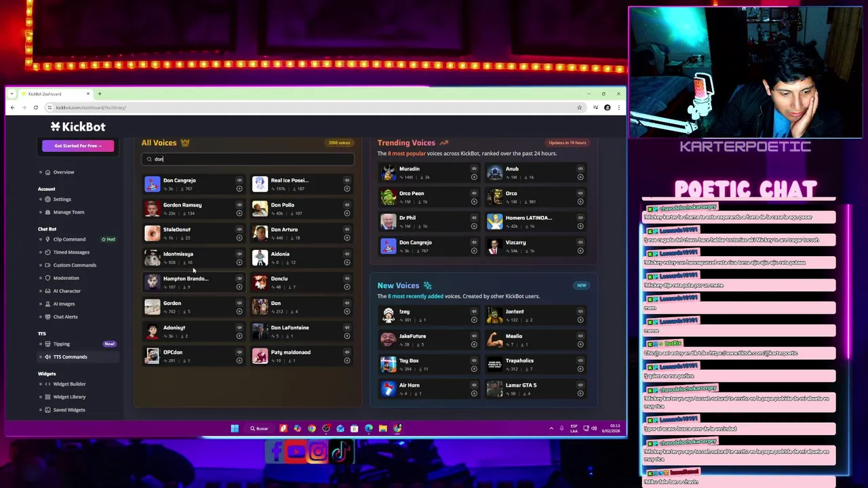Screen dimensions: 868x488
Task: Bookmark page with the star icon
Action: pos(579,108)
